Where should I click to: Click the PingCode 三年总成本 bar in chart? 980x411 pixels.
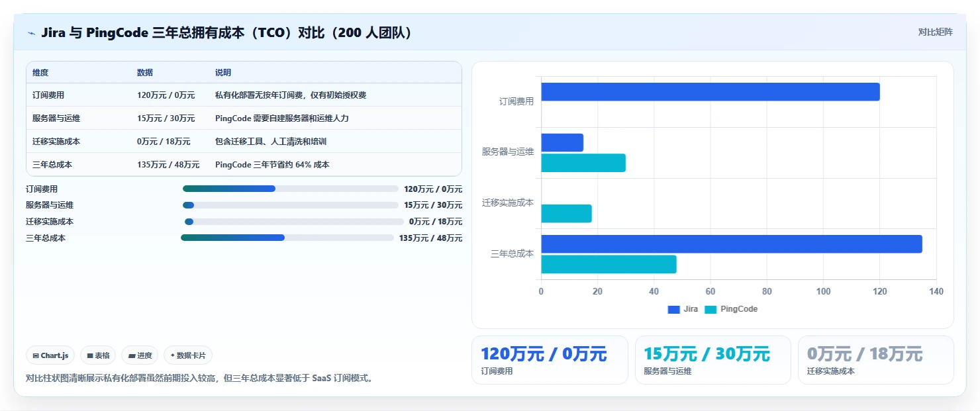point(609,264)
